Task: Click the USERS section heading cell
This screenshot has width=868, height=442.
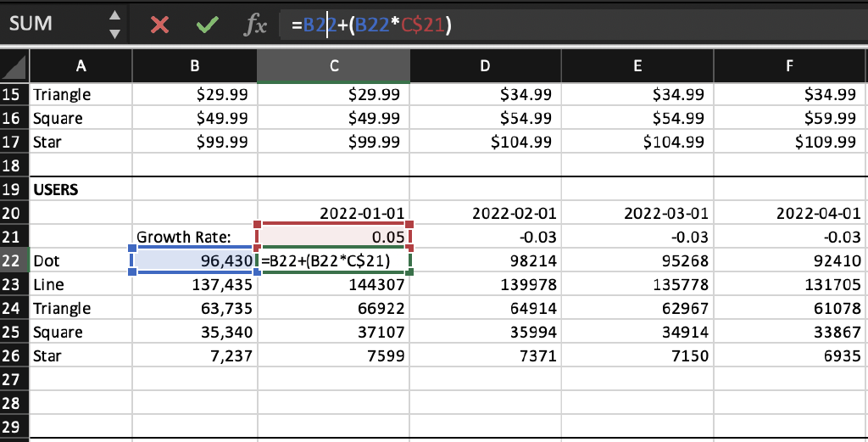Action: pos(80,189)
